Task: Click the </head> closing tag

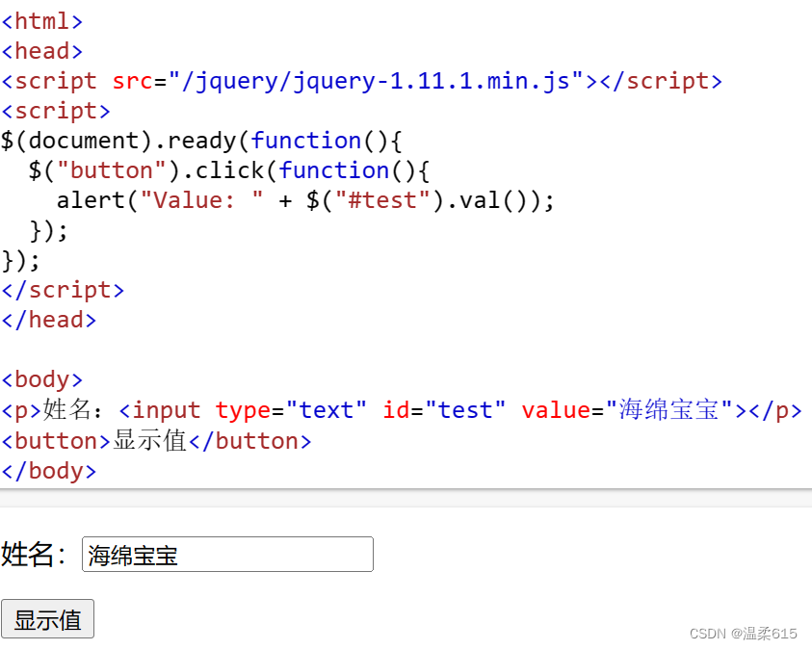Action: [x=48, y=320]
